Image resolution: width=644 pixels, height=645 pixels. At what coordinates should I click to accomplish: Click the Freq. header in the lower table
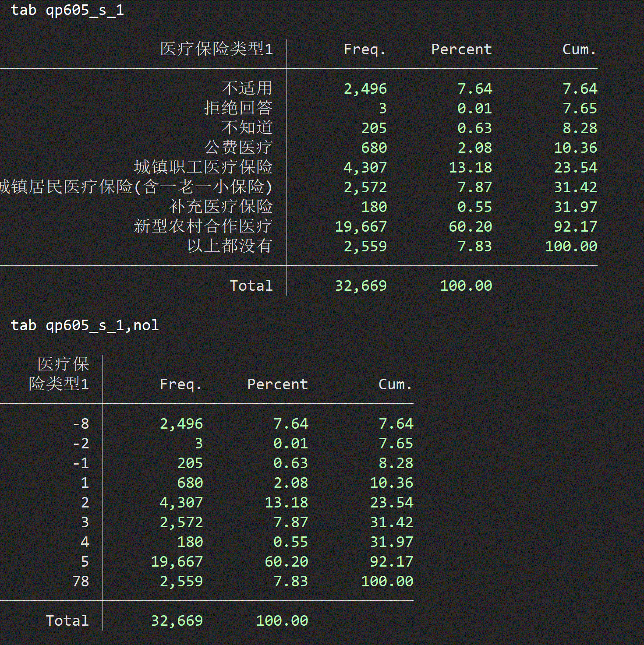pos(180,384)
